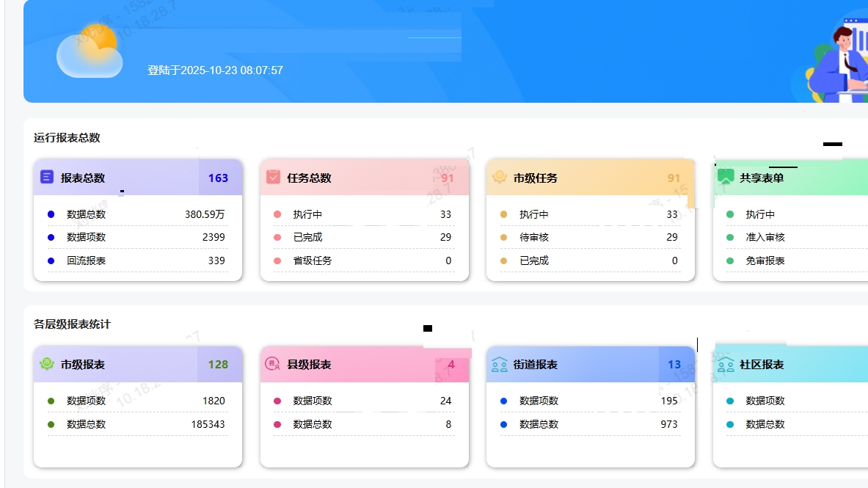Click the 共享表单 green icon
868x488 pixels.
point(726,177)
